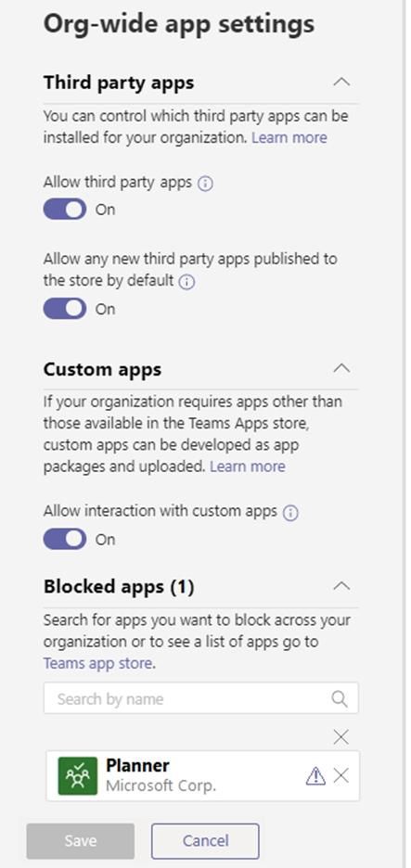Click the search magnifier icon
The width and height of the screenshot is (411, 868).
pyautogui.click(x=340, y=698)
